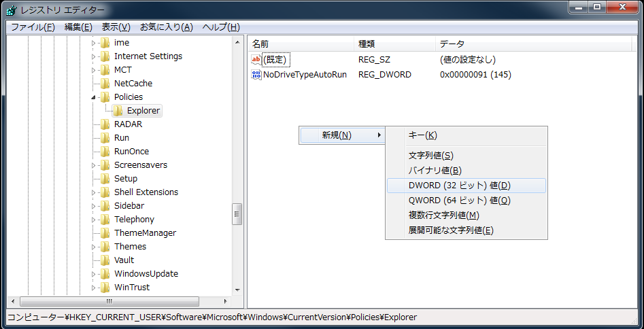Choose DWORD (32 ビット) 値 from submenu

pyautogui.click(x=459, y=186)
